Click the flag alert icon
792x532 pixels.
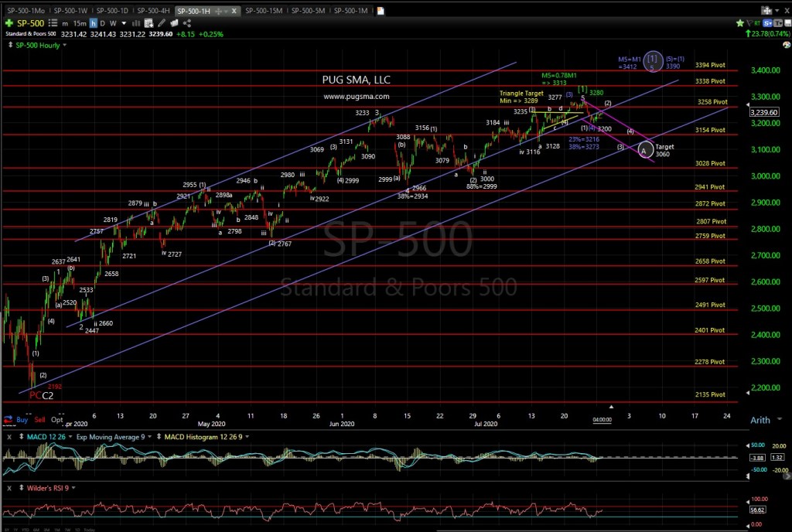pos(749,23)
